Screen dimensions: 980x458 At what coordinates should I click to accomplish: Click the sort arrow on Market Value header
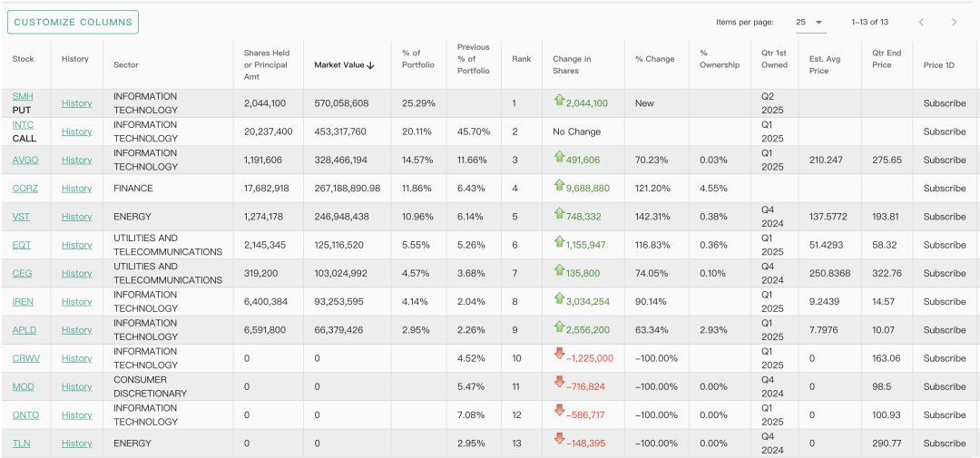click(370, 65)
